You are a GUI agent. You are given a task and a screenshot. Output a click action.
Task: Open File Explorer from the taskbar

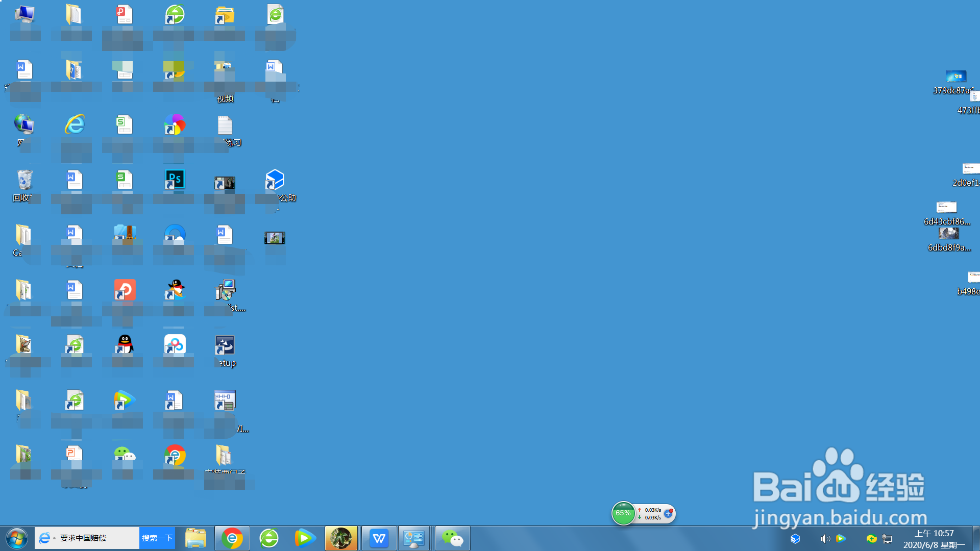(x=195, y=538)
